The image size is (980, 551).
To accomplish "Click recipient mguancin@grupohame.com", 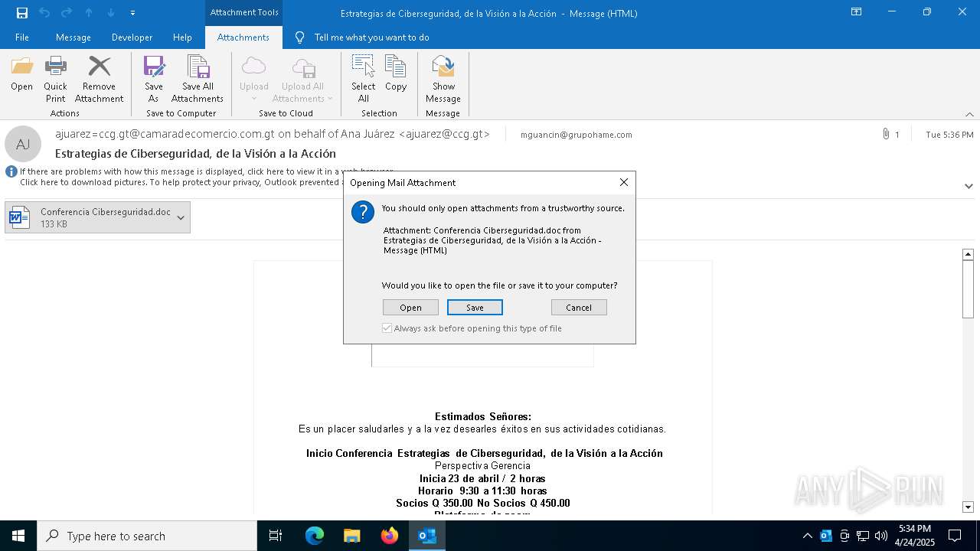I will [x=577, y=135].
